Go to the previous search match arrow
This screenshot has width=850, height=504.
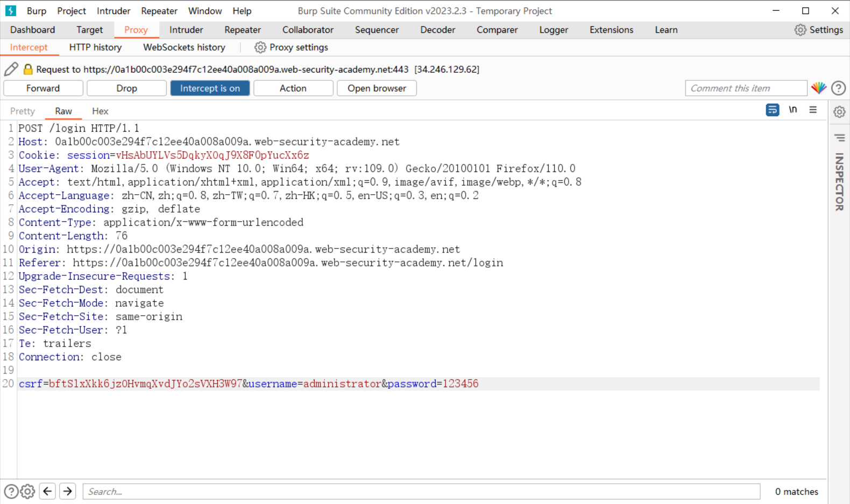[x=47, y=491]
